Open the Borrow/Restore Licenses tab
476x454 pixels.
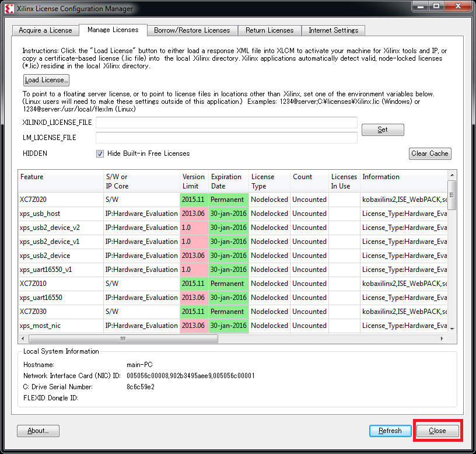[192, 30]
